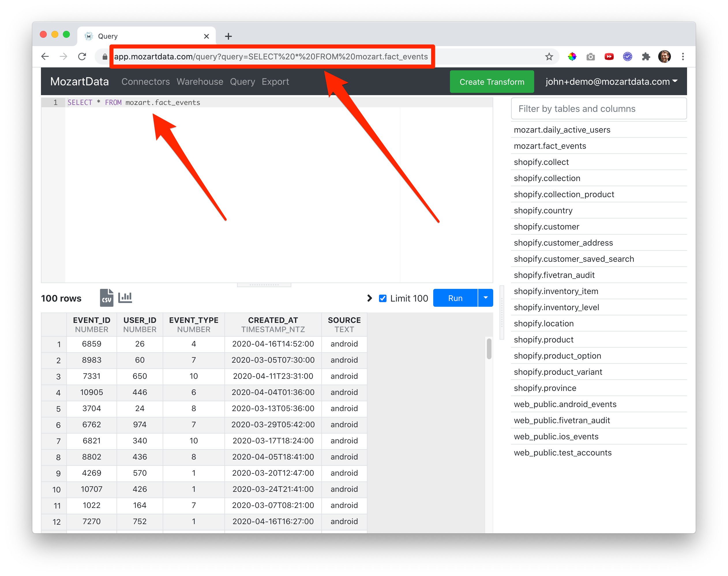
Task: Open the Connectors menu
Action: [145, 82]
